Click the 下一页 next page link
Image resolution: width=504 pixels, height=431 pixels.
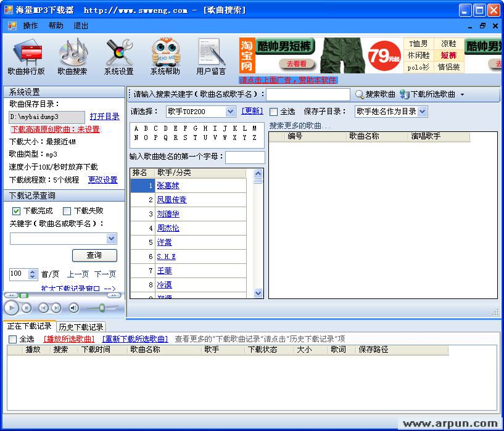(x=105, y=274)
